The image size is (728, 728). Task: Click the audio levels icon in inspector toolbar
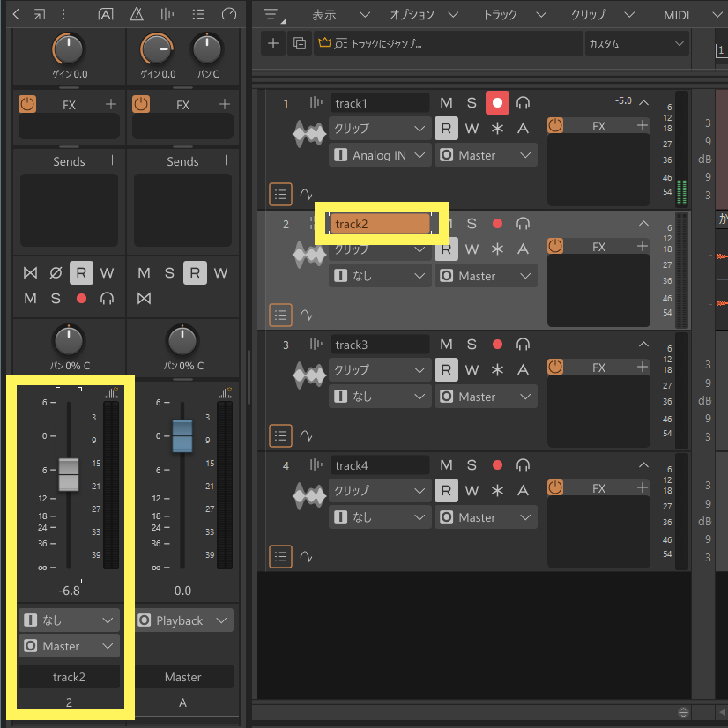(167, 14)
